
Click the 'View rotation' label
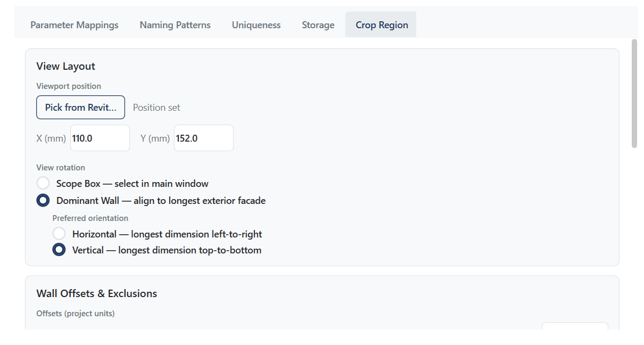point(61,168)
